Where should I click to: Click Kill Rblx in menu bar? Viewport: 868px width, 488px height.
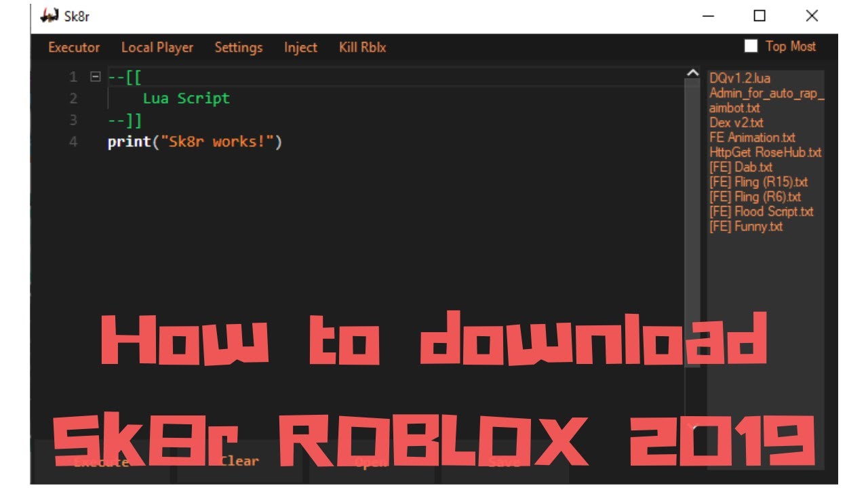(x=363, y=47)
